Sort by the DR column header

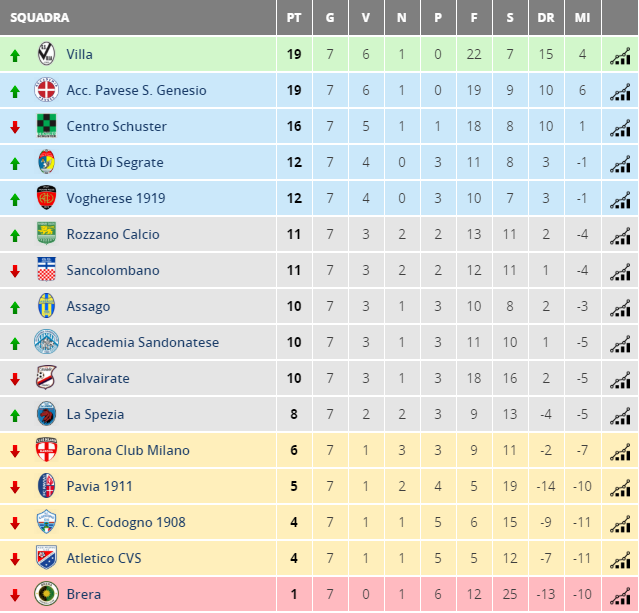pyautogui.click(x=546, y=18)
